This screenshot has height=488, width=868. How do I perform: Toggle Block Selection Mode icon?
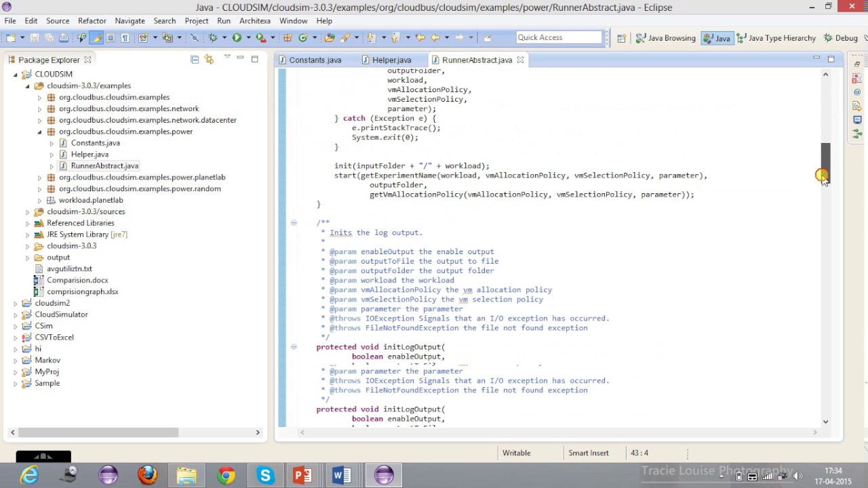click(111, 37)
